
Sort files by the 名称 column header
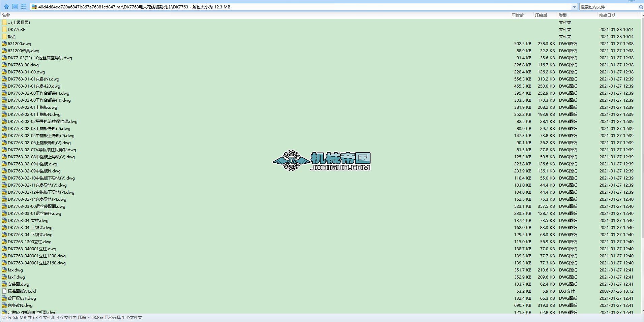(x=7, y=15)
